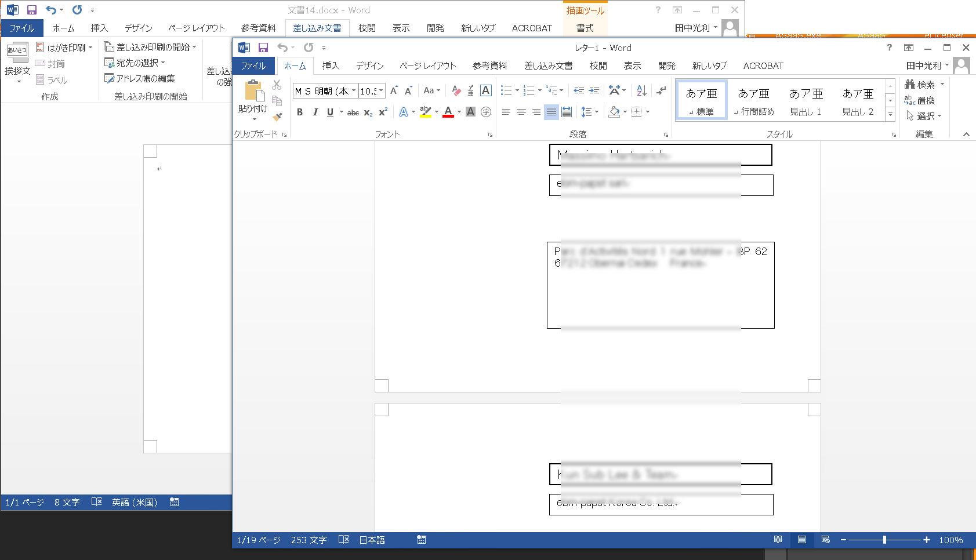Image resolution: width=976 pixels, height=560 pixels.
Task: Click the Read Mode view icon in status bar
Action: pos(778,540)
